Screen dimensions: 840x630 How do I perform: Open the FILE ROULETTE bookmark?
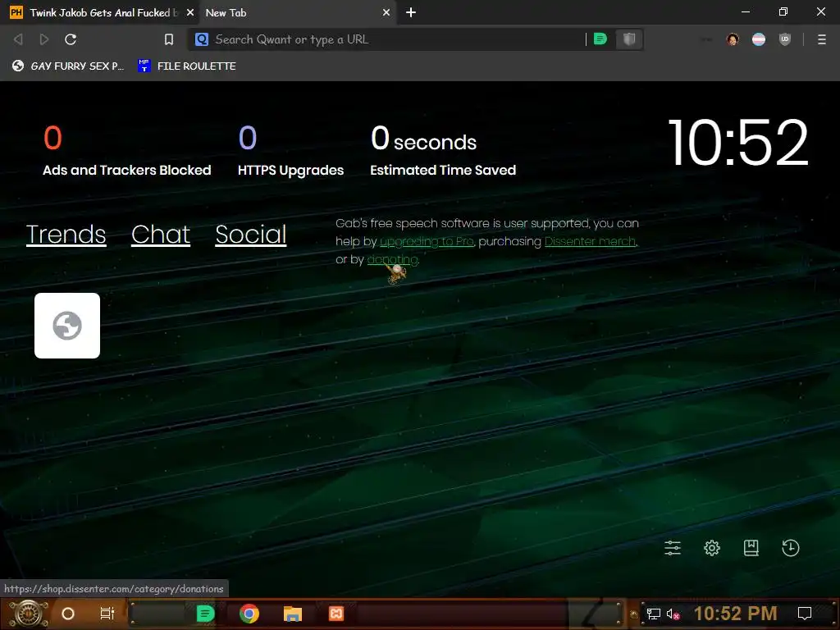click(187, 66)
